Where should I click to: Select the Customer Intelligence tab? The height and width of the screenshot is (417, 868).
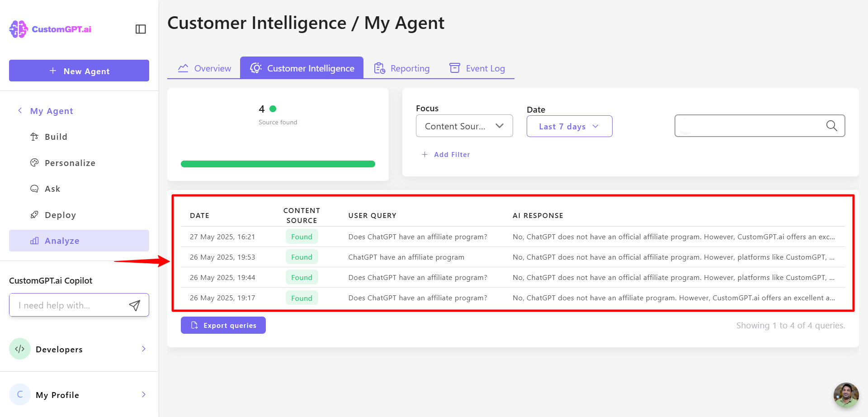pyautogui.click(x=302, y=68)
